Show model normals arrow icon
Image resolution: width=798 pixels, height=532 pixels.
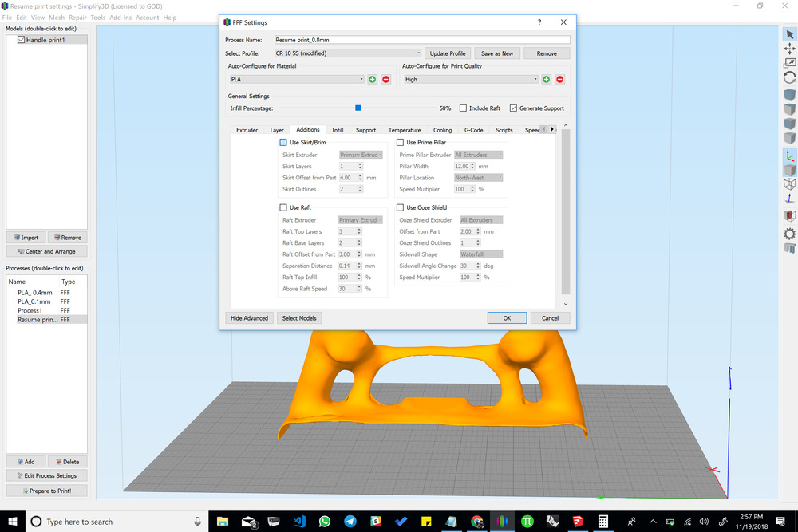tap(789, 199)
